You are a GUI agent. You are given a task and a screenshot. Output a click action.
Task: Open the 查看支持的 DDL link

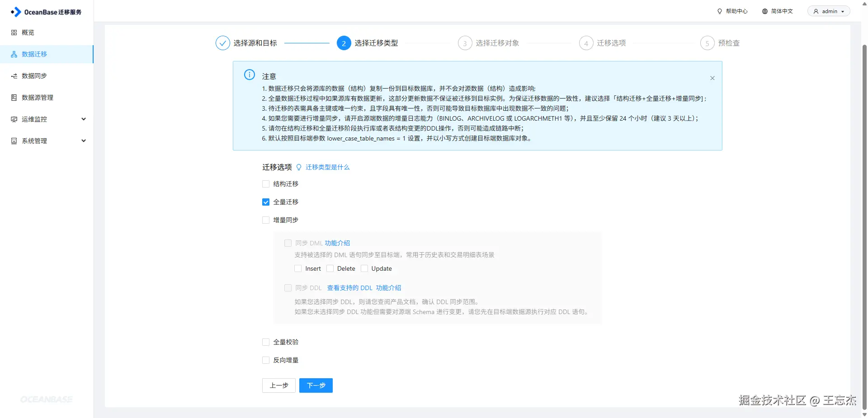(350, 288)
